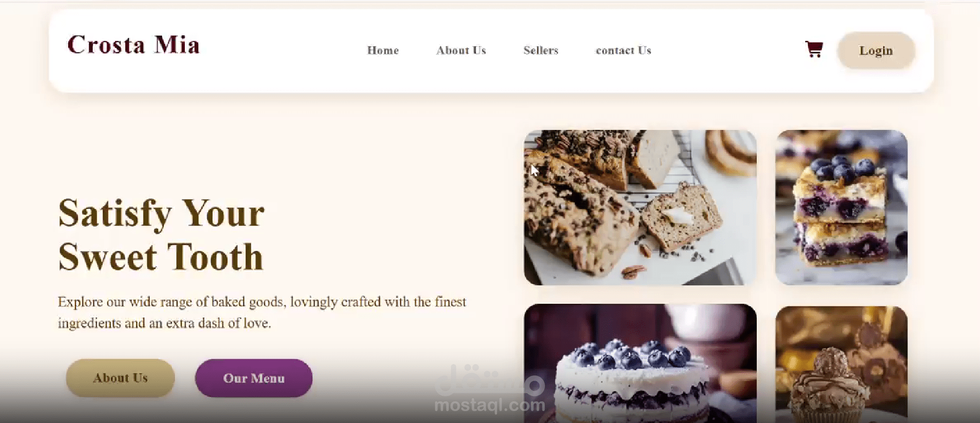
Task: Select the sliced bread loaf image
Action: click(x=640, y=208)
